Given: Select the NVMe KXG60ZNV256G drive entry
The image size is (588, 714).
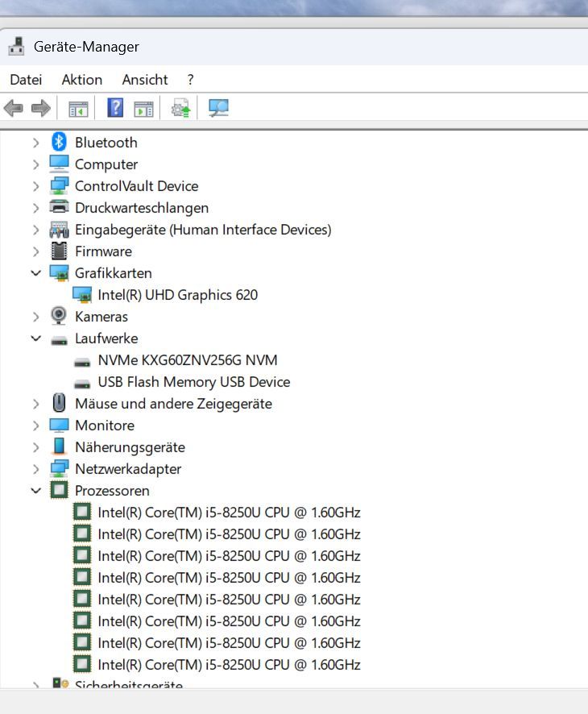Looking at the screenshot, I should (187, 360).
